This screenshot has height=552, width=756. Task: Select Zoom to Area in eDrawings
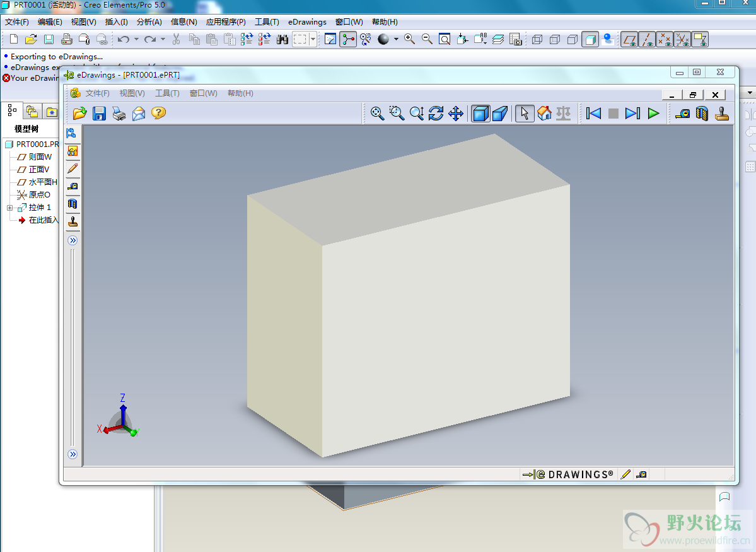(397, 114)
